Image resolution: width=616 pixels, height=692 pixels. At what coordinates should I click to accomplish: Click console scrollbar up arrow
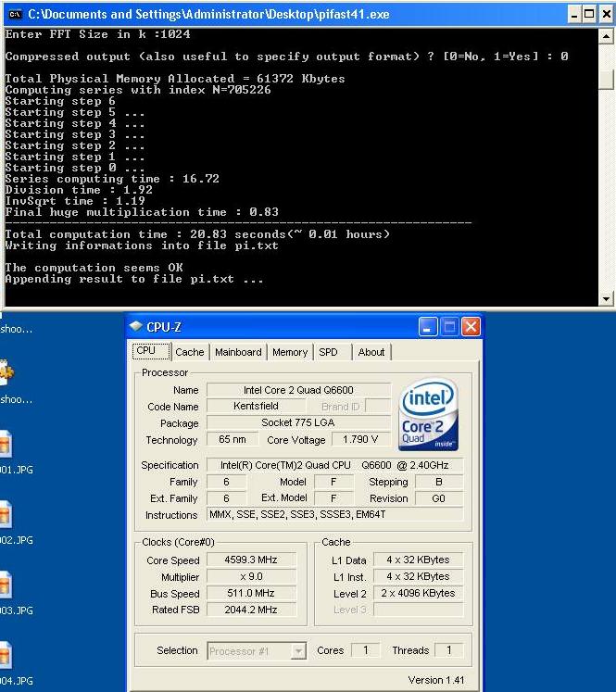tap(607, 36)
